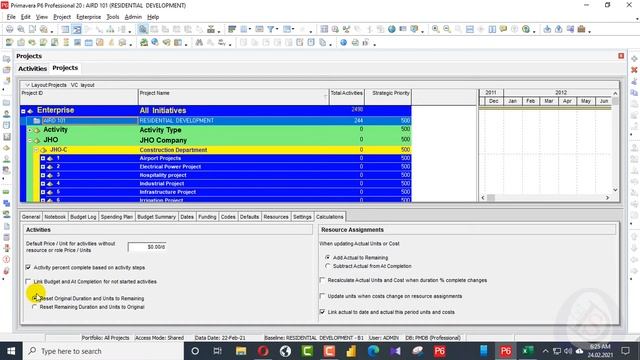Open Print Preview from the toolbar

coord(20,29)
